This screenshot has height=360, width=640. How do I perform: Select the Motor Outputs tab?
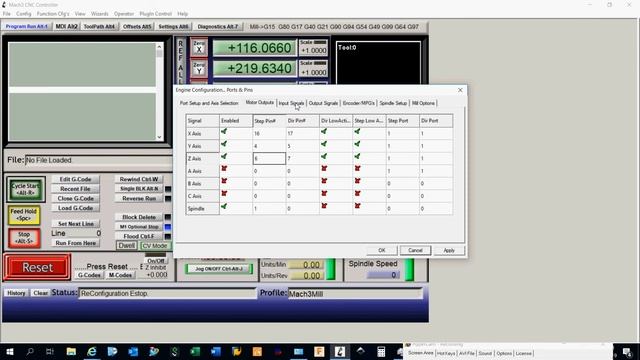(x=260, y=102)
